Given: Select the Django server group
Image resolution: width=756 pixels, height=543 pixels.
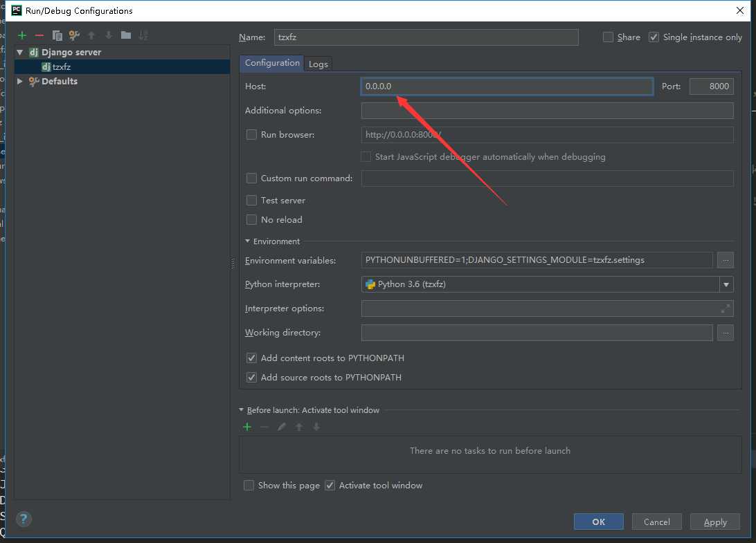Looking at the screenshot, I should tap(71, 52).
